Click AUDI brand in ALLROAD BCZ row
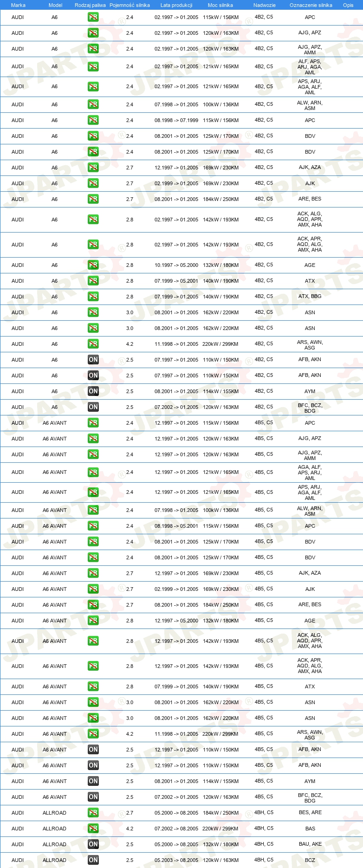 pyautogui.click(x=18, y=860)
